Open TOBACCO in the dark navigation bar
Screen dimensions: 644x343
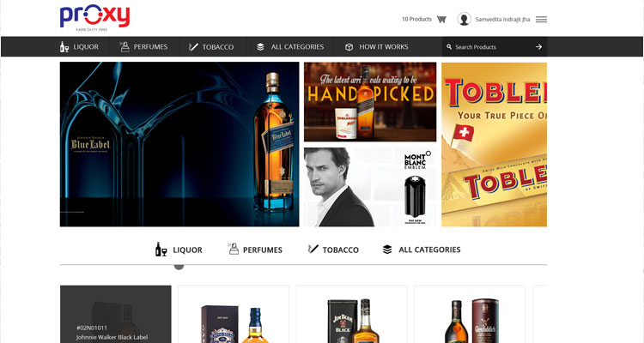pos(218,47)
